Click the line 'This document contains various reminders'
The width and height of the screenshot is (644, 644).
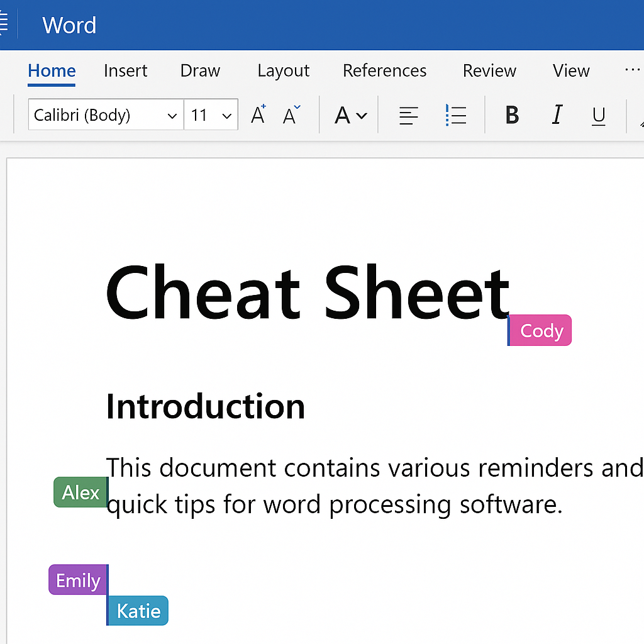pos(375,468)
